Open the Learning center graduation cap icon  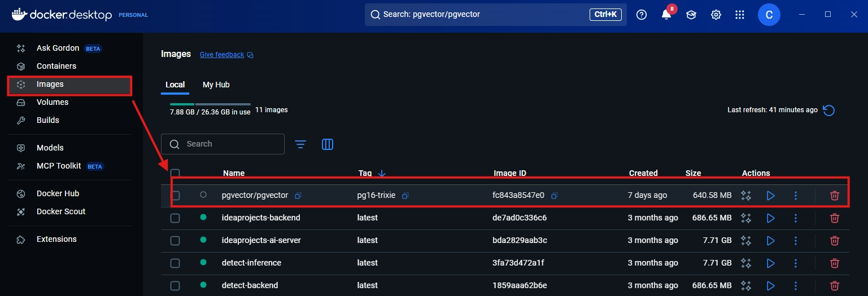coord(691,15)
